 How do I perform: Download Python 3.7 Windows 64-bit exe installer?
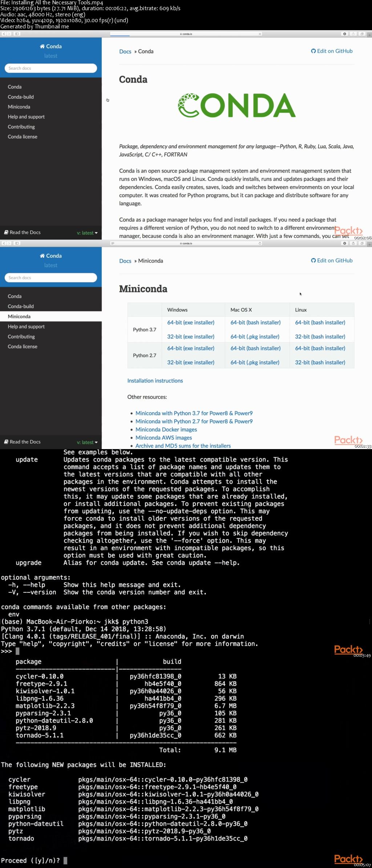click(x=191, y=323)
